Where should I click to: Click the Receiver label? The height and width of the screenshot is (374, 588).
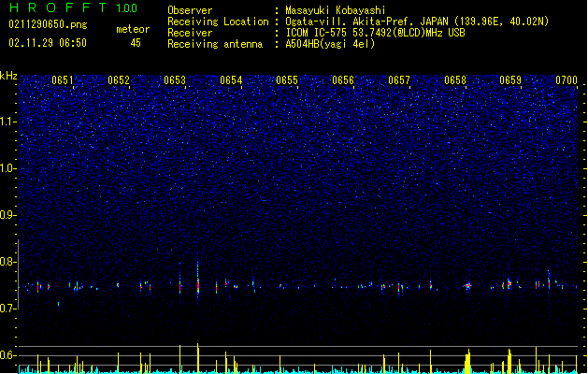click(190, 33)
